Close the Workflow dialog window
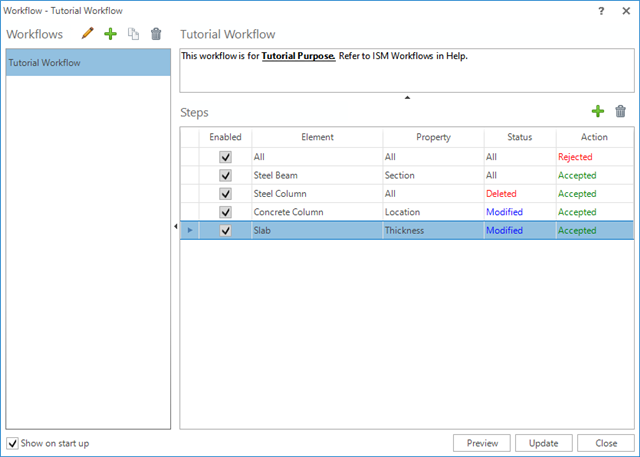The width and height of the screenshot is (640, 457). click(x=626, y=11)
